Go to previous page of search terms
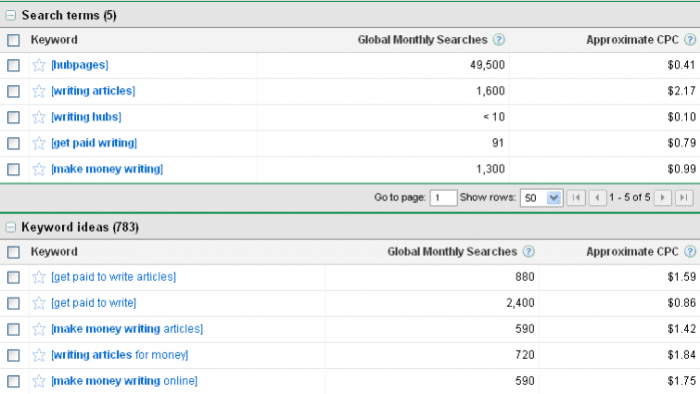The image size is (700, 394). 597,197
